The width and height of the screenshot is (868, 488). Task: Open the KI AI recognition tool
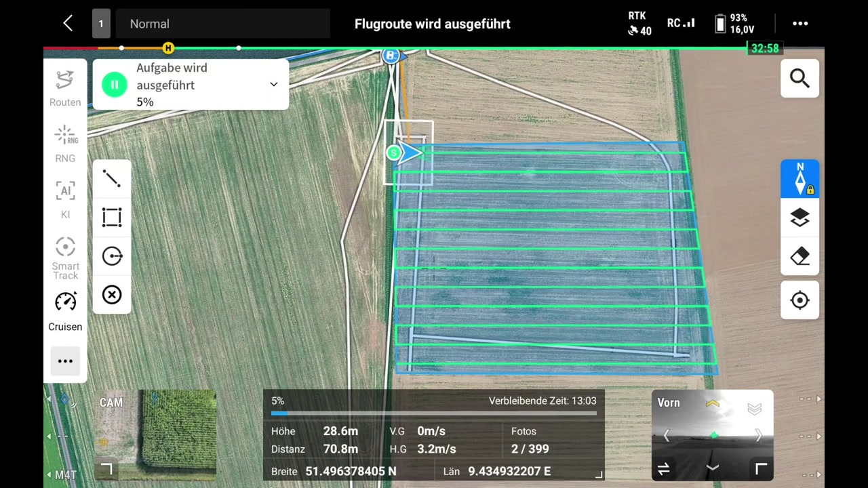coord(65,200)
